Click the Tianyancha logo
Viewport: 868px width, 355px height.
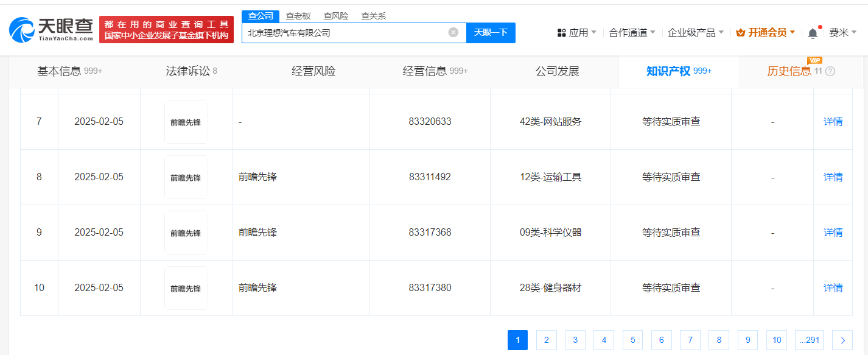point(52,29)
